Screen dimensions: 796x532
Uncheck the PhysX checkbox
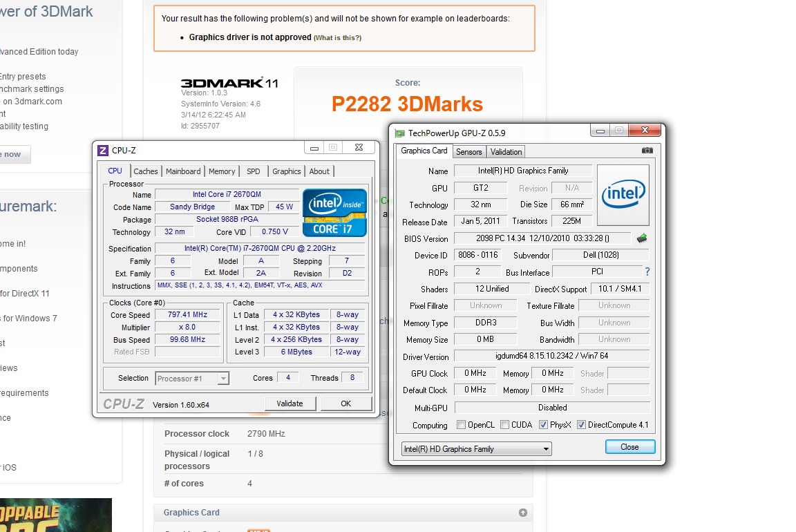pos(543,425)
